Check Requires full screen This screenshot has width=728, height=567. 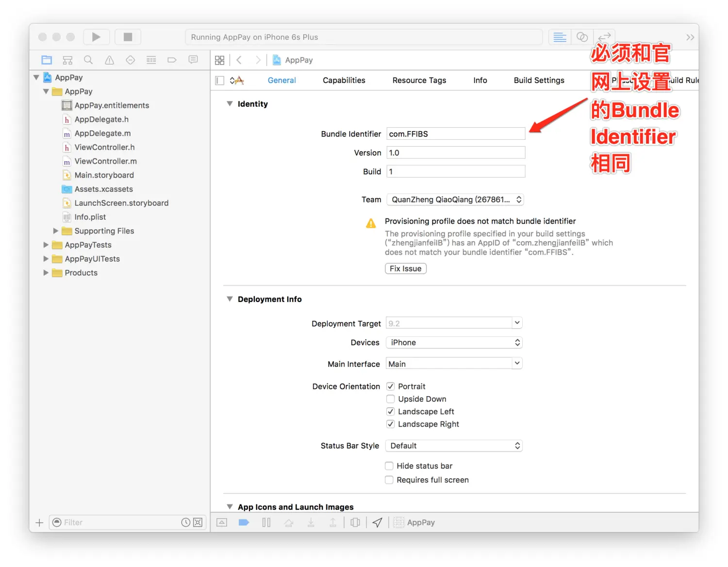(389, 480)
